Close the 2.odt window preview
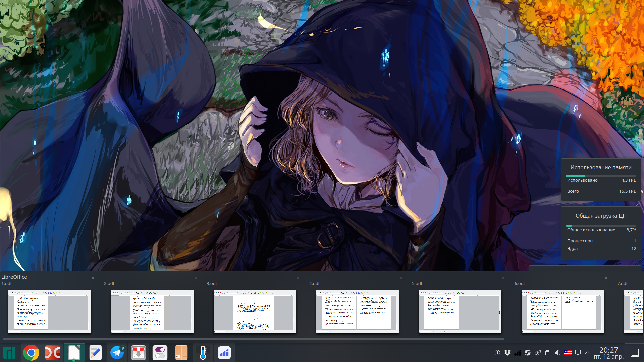Screen dimensions: 644x362 pos(196,278)
